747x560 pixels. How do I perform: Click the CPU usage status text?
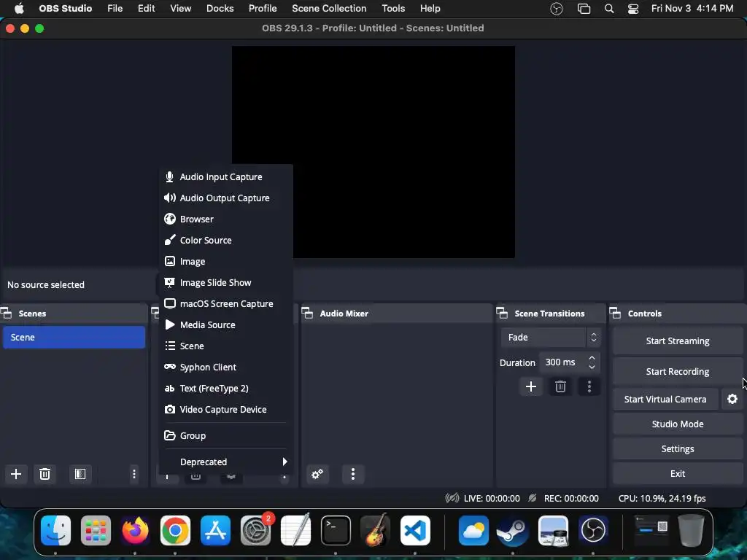pyautogui.click(x=662, y=498)
